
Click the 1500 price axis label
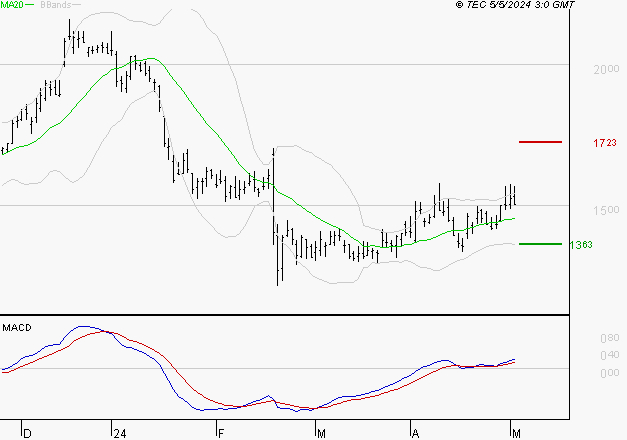tap(606, 210)
